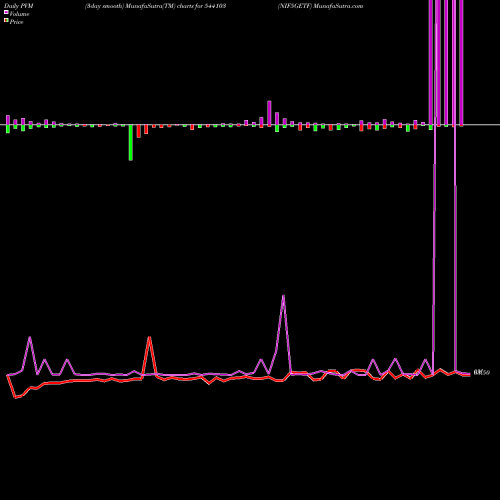Click the price value label at line end
500x500 pixels.
click(482, 372)
